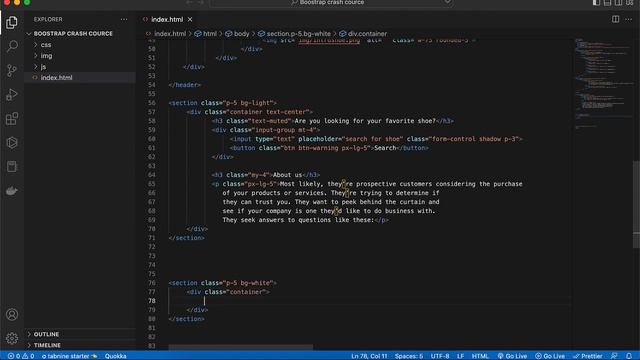Click the feedback icon in status bar
Screen dimensions: 640x360
(614, 356)
